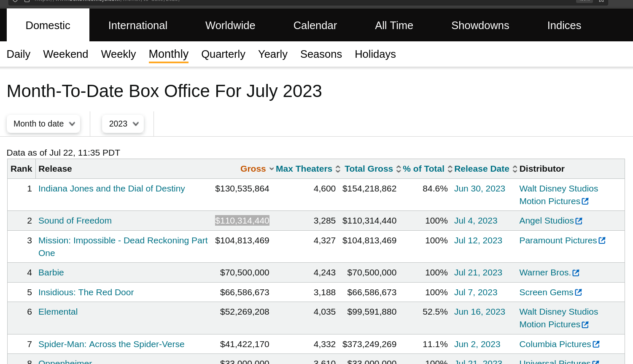Click the Data as of Jul 22 text

tap(63, 153)
